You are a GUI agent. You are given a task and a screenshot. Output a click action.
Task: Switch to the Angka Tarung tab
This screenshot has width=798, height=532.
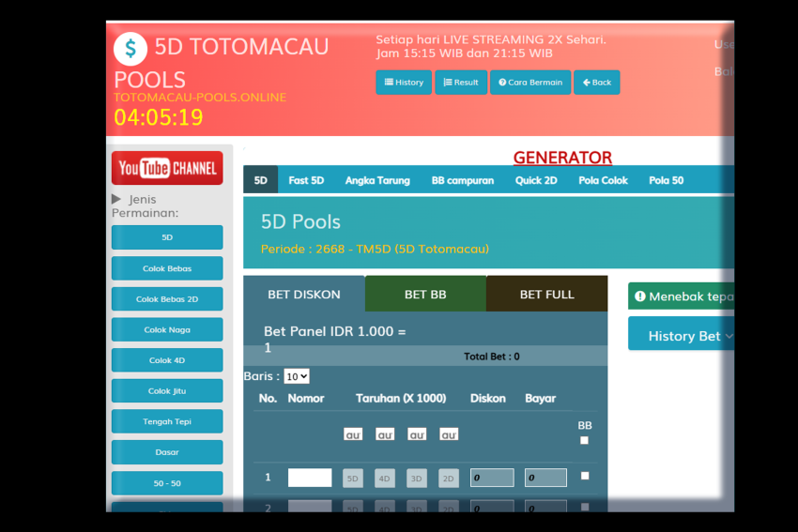(377, 180)
